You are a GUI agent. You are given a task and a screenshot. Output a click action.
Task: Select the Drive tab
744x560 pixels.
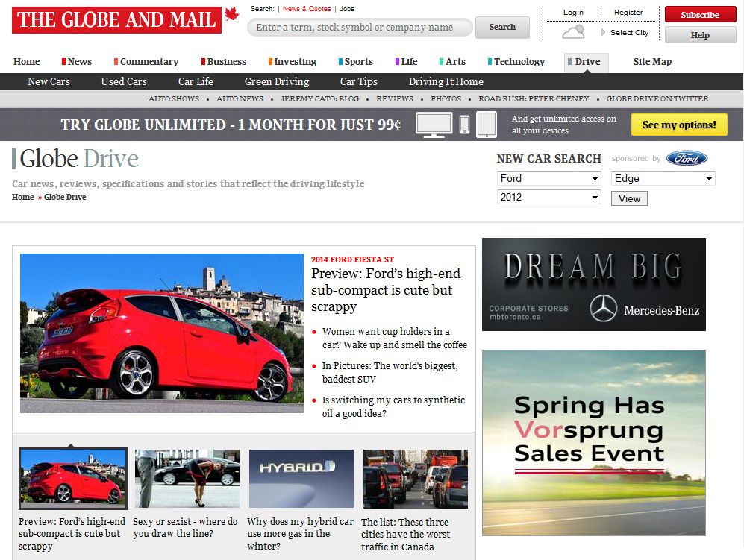[x=587, y=62]
